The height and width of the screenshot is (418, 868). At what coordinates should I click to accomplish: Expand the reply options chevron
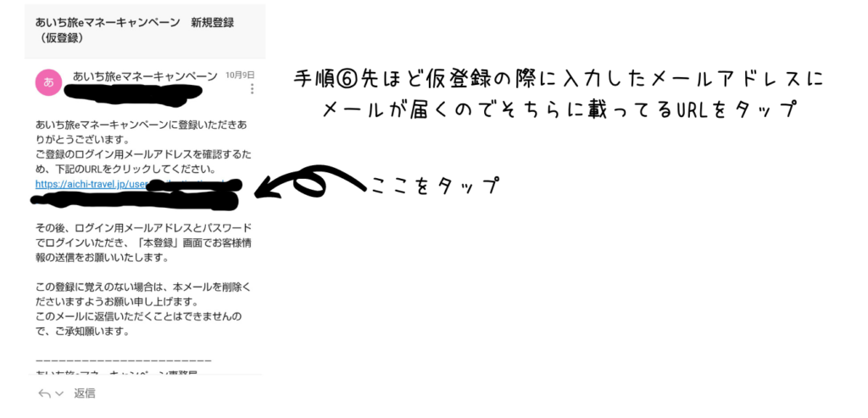(59, 393)
